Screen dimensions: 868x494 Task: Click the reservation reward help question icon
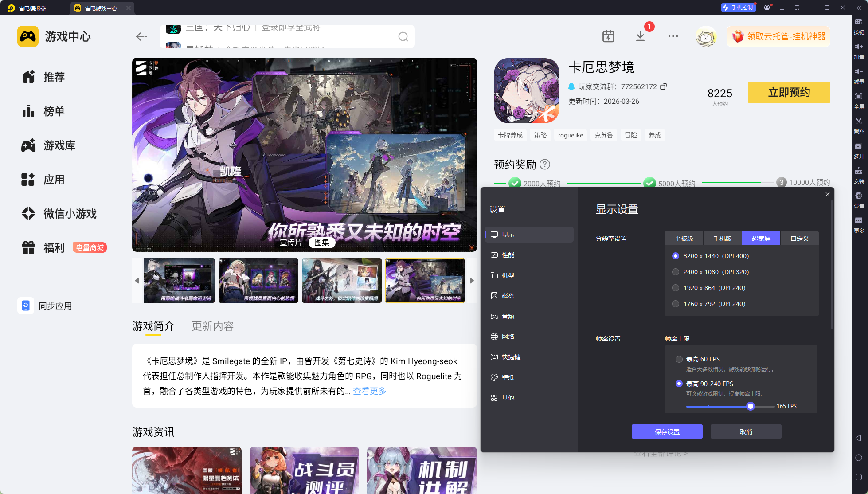point(545,165)
